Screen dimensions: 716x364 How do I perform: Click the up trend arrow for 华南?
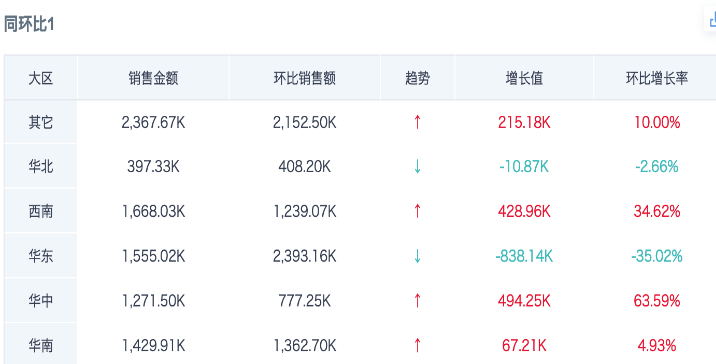(x=417, y=346)
